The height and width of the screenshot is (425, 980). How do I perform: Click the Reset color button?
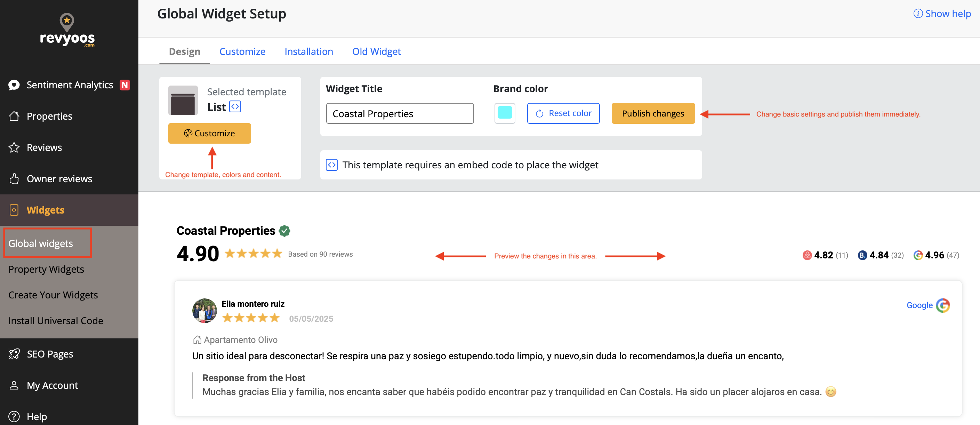tap(563, 113)
